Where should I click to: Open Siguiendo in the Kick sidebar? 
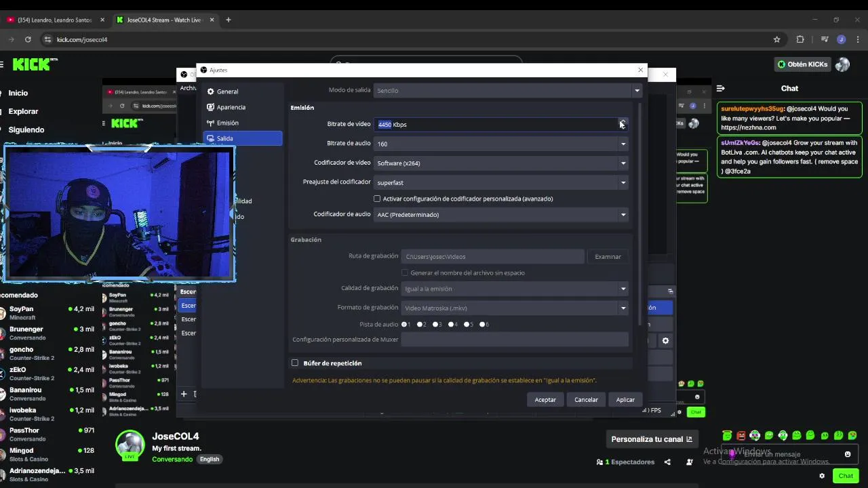click(x=26, y=129)
